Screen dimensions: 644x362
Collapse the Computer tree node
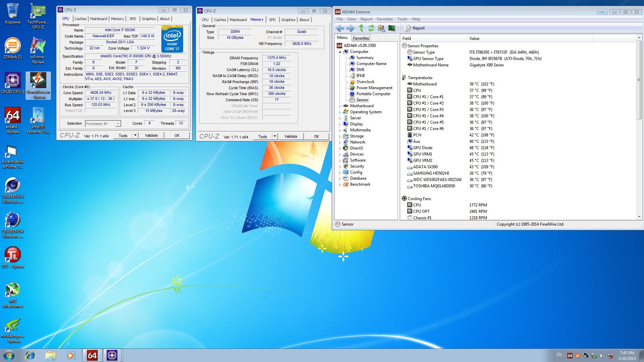tap(340, 52)
